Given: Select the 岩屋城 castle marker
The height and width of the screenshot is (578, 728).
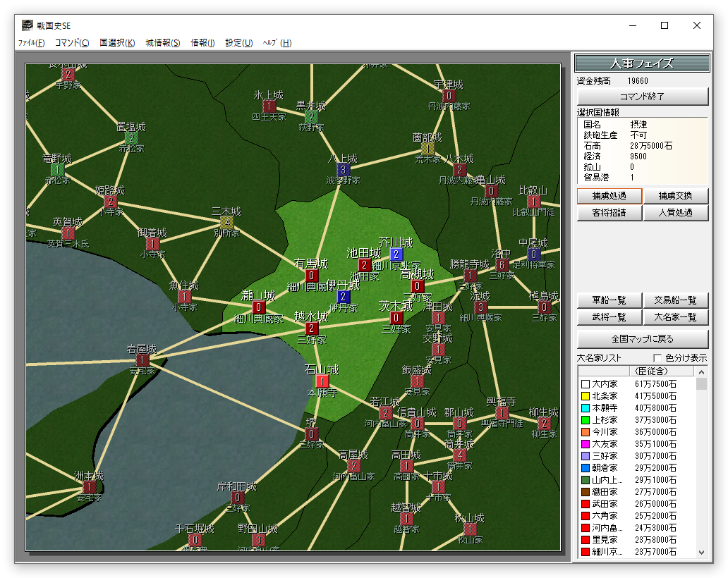Looking at the screenshot, I should (x=142, y=360).
